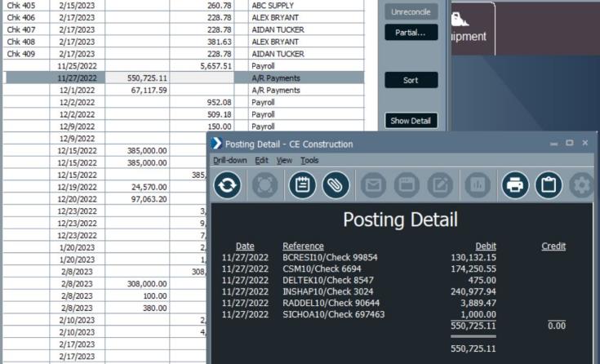This screenshot has height=364, width=600.
Task: Click the Show Detail button
Action: 411,121
